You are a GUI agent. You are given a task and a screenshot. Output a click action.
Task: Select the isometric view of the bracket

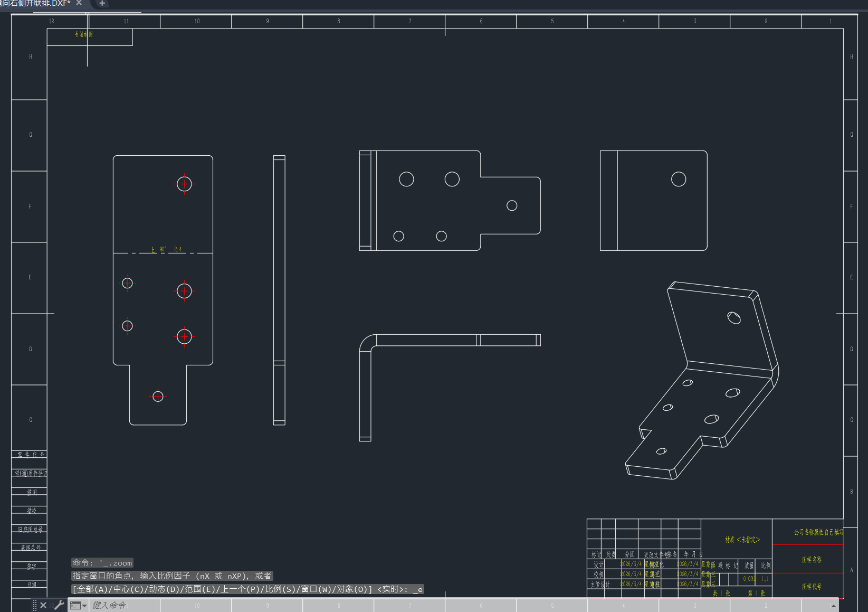pos(702,380)
